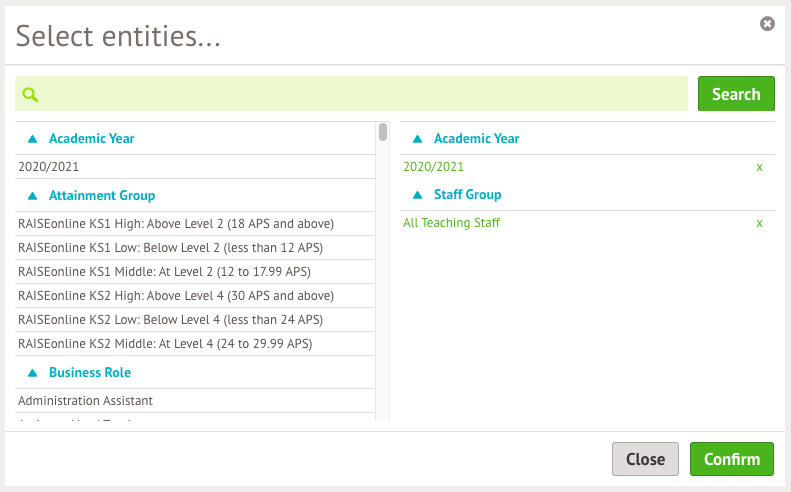Collapse the Attainment Group section
The height and width of the screenshot is (492, 791).
tap(33, 196)
